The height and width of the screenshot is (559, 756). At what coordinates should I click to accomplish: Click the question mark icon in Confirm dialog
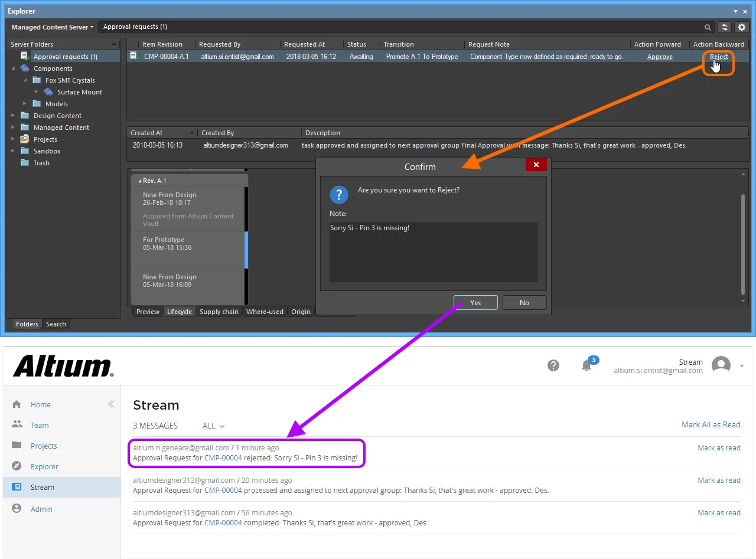click(338, 194)
